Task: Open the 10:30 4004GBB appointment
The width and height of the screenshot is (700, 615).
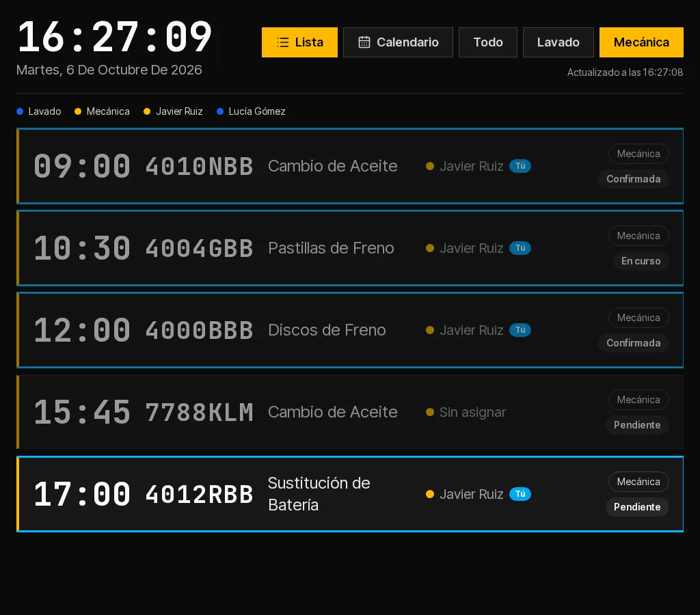Action: [x=350, y=248]
